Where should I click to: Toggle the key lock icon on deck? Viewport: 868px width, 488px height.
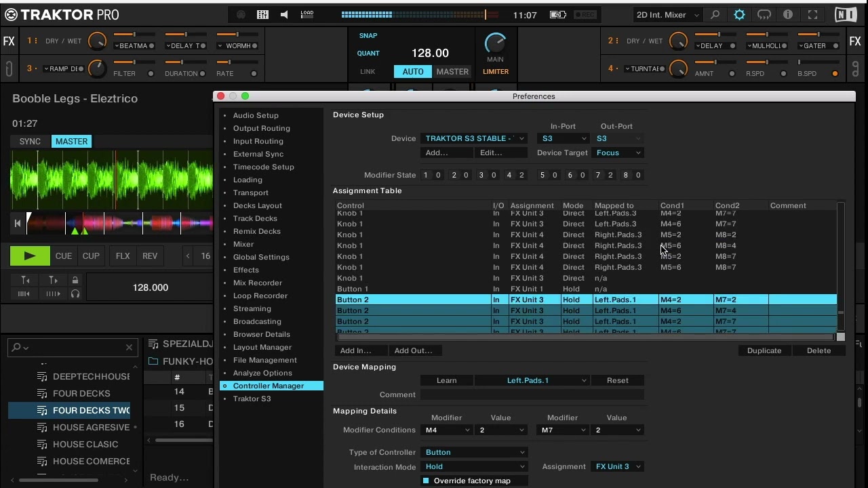pyautogui.click(x=75, y=280)
